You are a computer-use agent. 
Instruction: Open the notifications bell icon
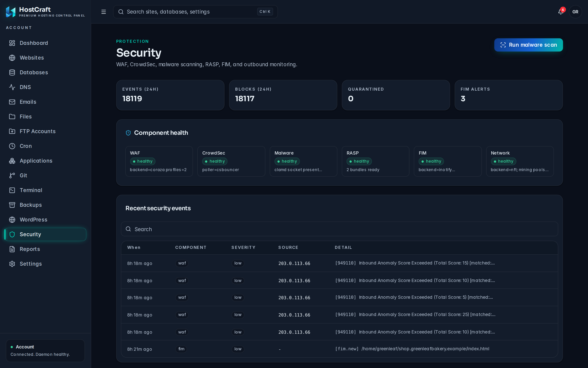(560, 12)
